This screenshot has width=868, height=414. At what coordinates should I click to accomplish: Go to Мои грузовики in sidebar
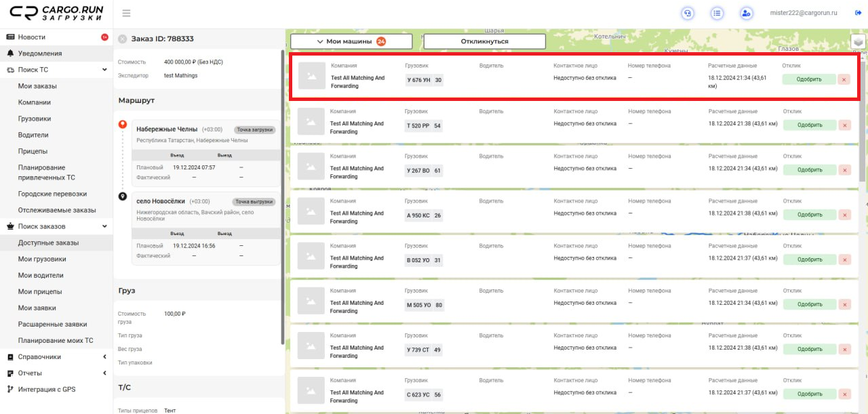pyautogui.click(x=42, y=259)
